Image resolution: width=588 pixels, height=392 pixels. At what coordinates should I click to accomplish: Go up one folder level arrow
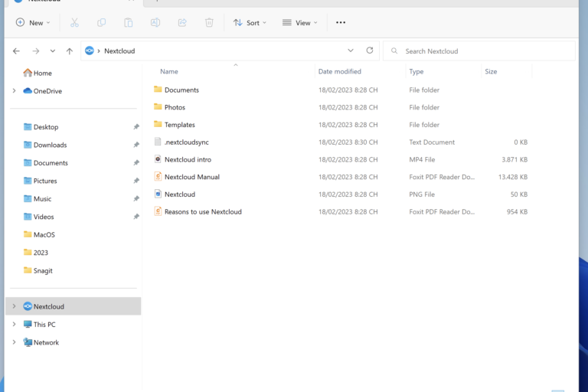pos(70,51)
